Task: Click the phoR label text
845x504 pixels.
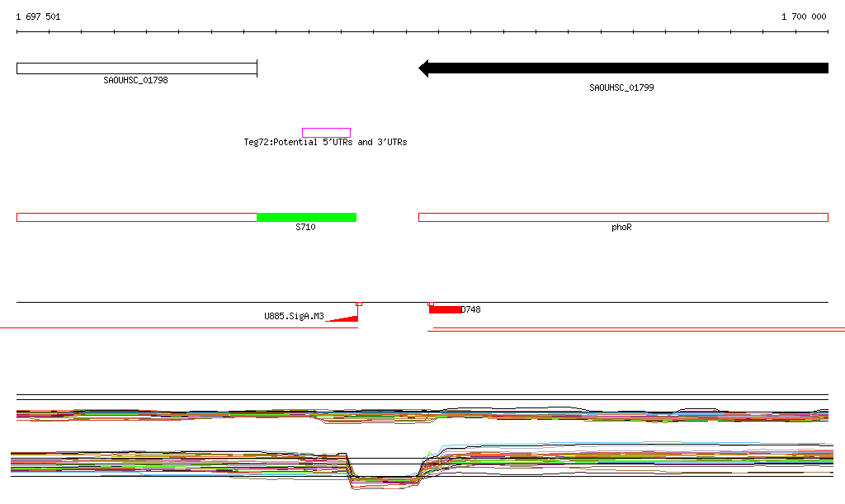Action: (621, 227)
